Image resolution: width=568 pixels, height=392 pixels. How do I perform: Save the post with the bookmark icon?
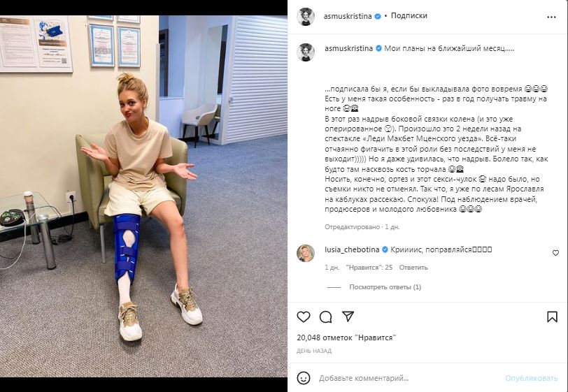pos(552,317)
